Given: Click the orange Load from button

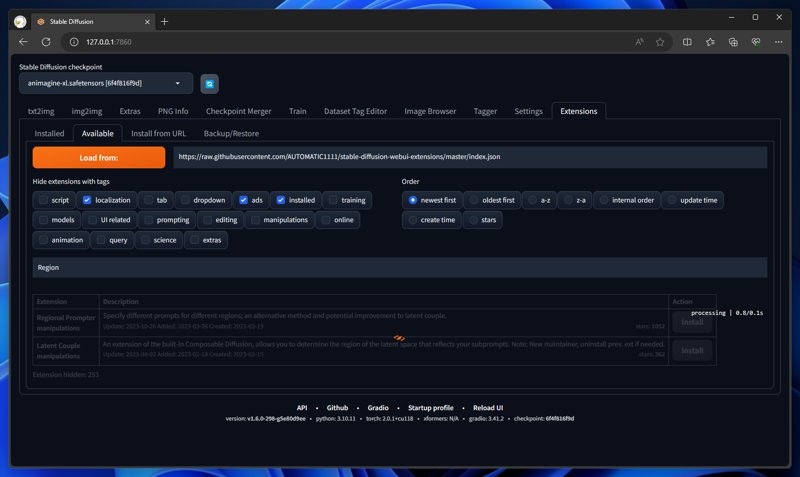Looking at the screenshot, I should pyautogui.click(x=98, y=158).
